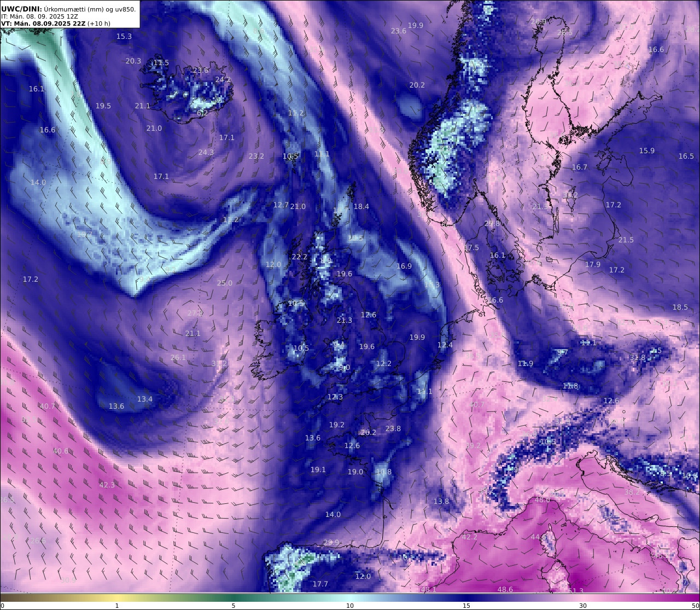Click the 18.5 value label
The height and width of the screenshot is (610, 700).
point(680,307)
